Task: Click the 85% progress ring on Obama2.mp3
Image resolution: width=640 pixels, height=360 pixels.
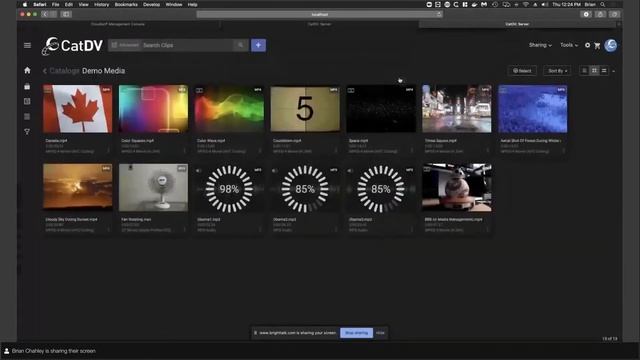Action: (305, 189)
